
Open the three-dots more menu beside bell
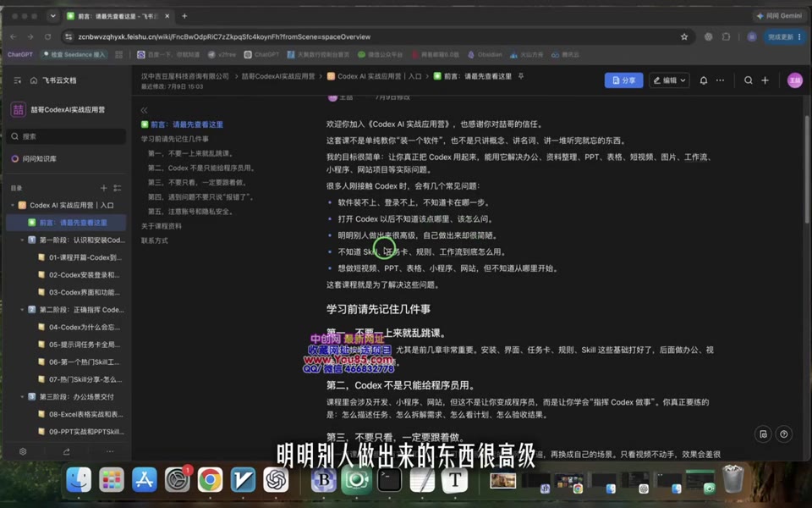pyautogui.click(x=720, y=80)
